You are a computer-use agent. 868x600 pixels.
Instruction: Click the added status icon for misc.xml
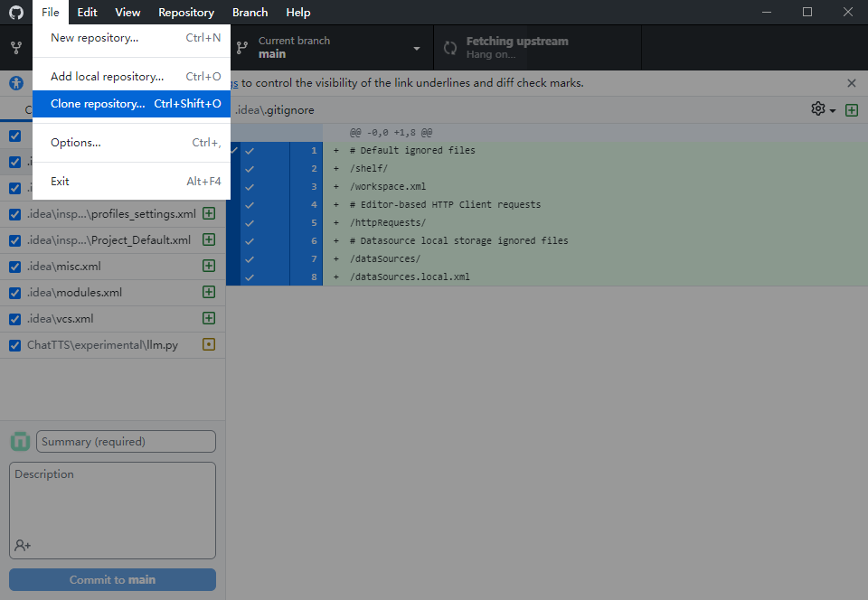coord(209,267)
